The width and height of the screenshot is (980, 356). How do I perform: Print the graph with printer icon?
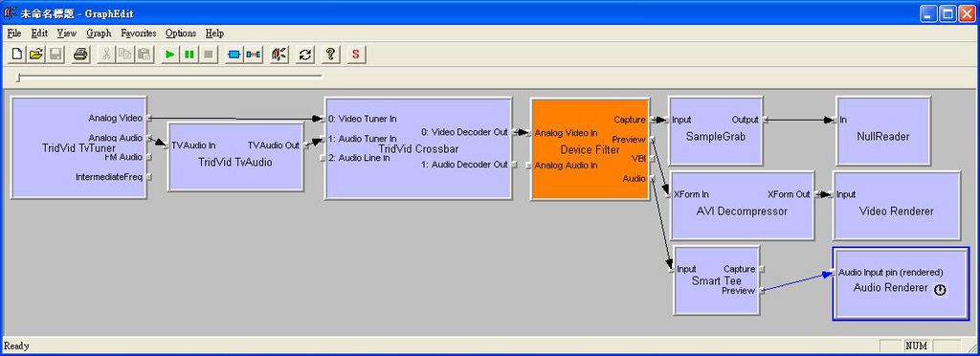click(x=80, y=55)
